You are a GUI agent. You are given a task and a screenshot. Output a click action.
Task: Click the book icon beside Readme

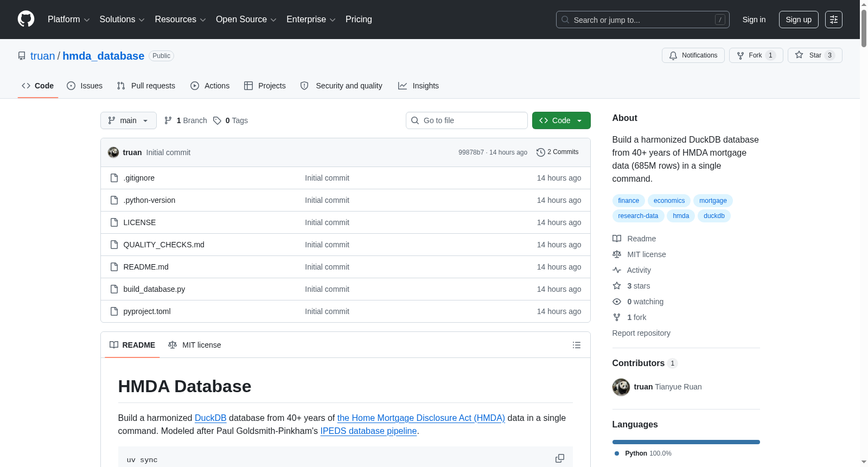617,239
